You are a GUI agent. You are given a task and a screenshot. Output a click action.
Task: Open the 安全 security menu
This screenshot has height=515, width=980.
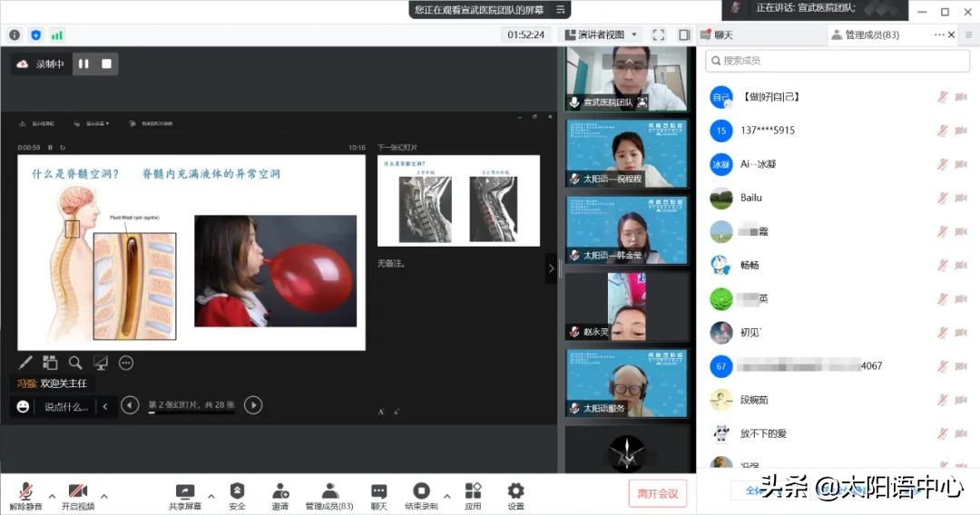coord(237,496)
